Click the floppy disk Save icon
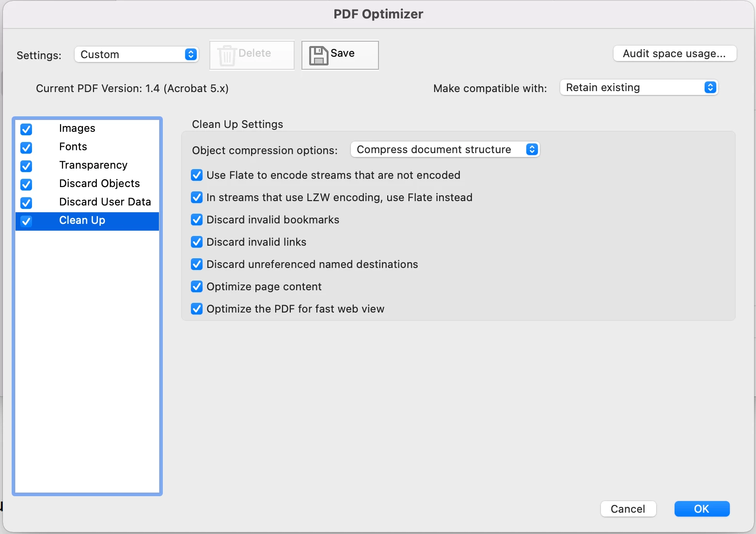This screenshot has height=534, width=756. [318, 56]
